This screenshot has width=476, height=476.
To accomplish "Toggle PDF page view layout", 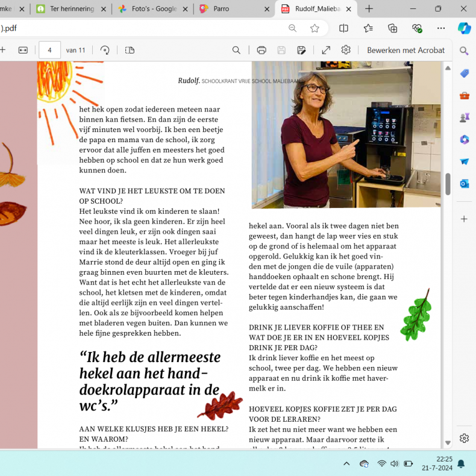I will pyautogui.click(x=130, y=50).
